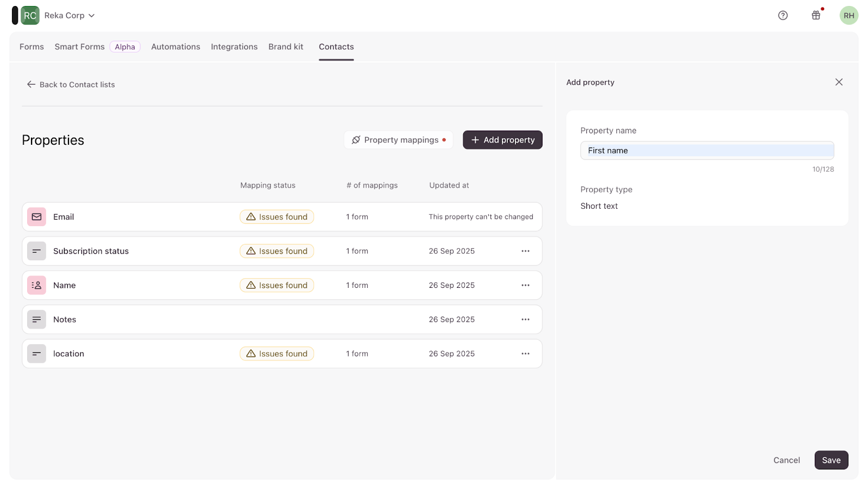Screen dimensions: 868x489
Task: Click the Name property contact icon
Action: 36,285
